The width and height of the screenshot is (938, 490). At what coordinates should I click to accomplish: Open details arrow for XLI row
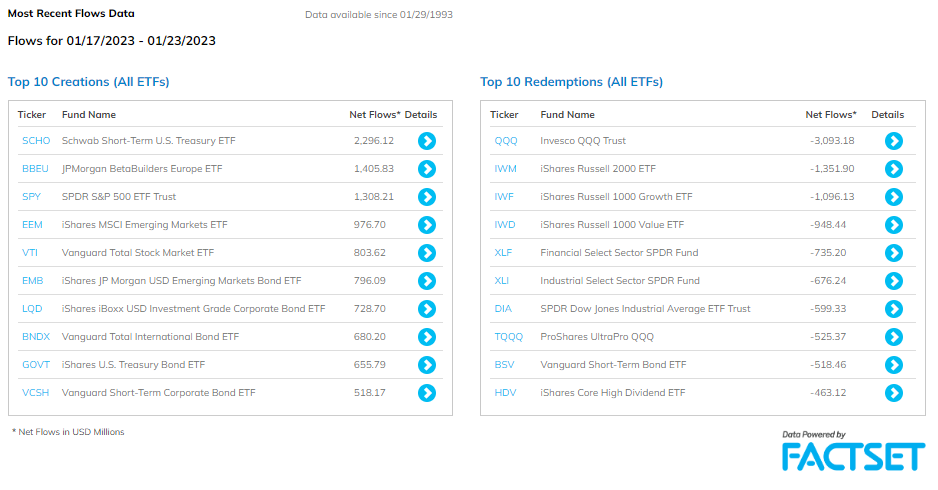(894, 281)
